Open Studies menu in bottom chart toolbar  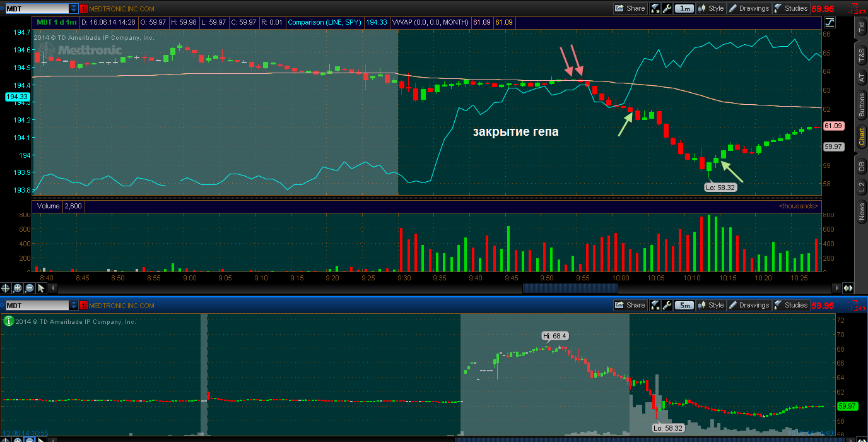pos(791,305)
